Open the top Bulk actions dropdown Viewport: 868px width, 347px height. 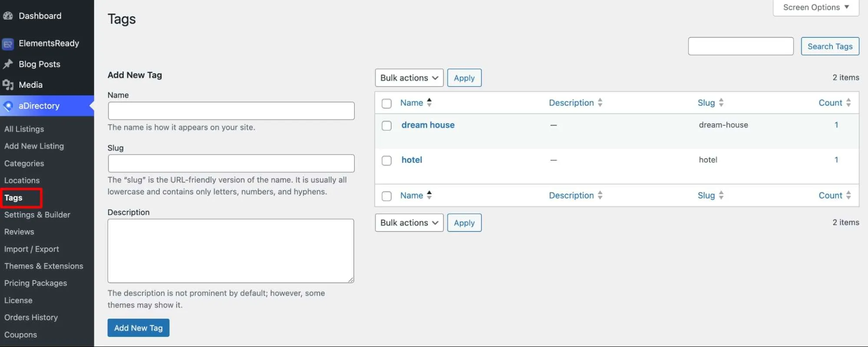click(409, 78)
